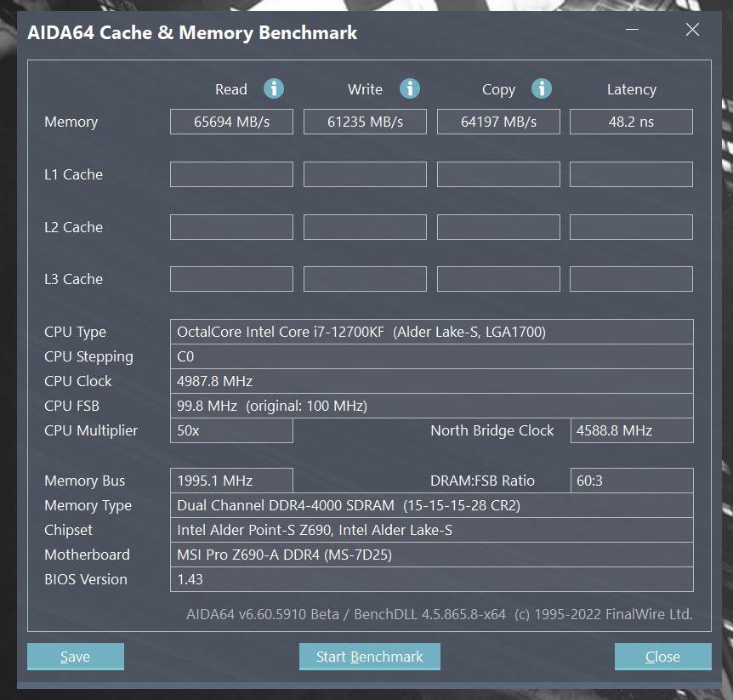Select the Memory Copy result field
Image resolution: width=733 pixels, height=700 pixels.
point(498,122)
